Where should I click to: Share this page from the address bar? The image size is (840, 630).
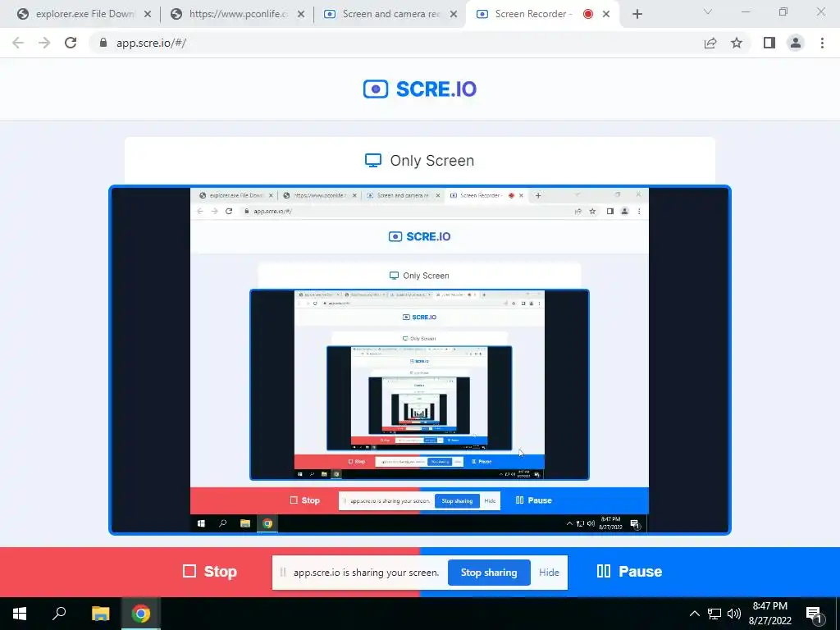[x=710, y=43]
